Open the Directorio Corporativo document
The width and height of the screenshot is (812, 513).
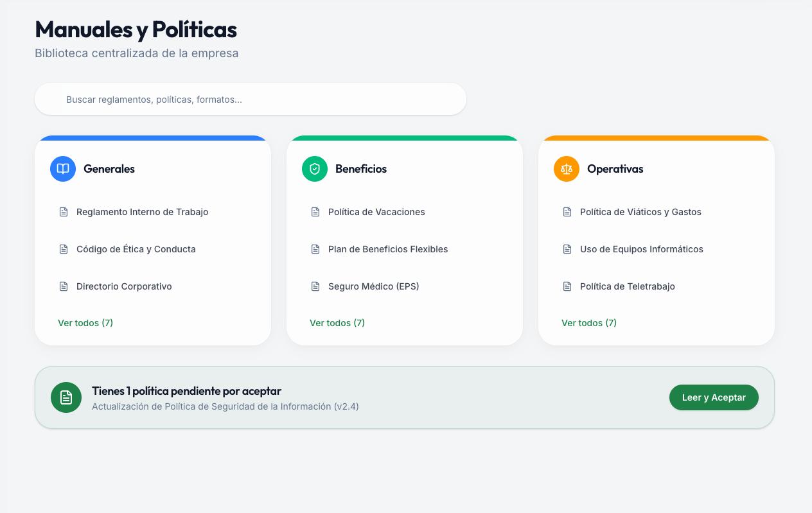tap(153, 286)
